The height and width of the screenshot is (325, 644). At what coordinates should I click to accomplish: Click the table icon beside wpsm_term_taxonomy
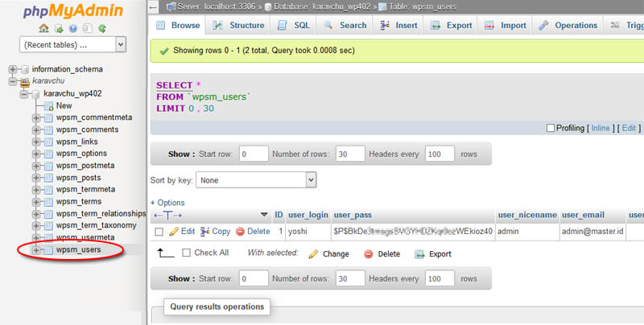[x=48, y=226]
